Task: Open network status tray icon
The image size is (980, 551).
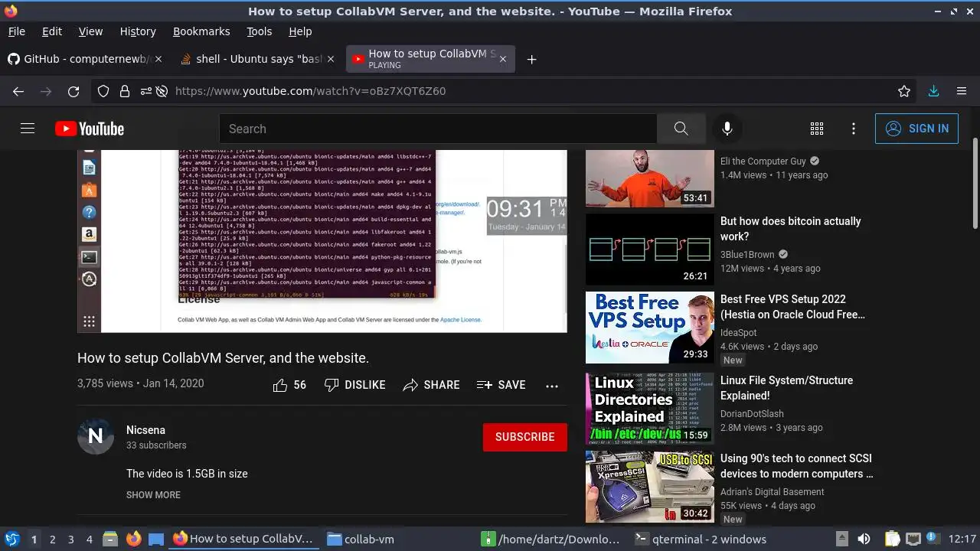Action: coord(913,539)
